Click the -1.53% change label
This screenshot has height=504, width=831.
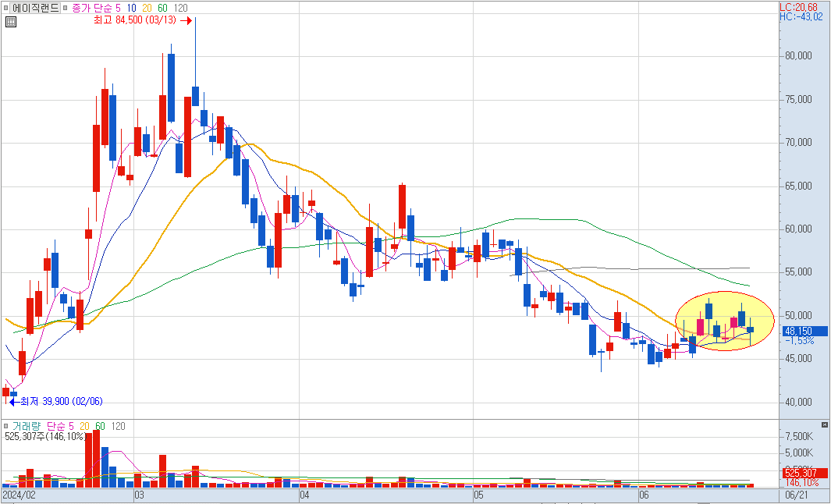pyautogui.click(x=799, y=341)
